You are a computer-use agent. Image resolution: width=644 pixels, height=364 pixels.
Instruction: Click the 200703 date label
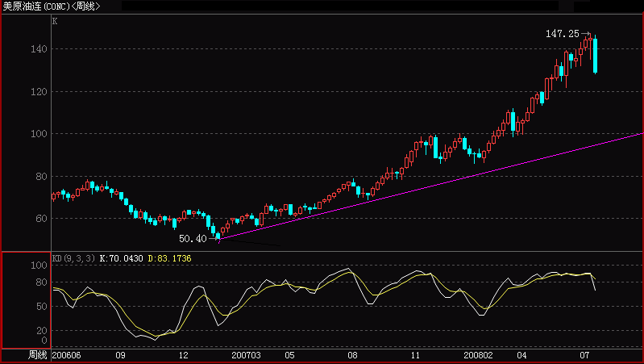(246, 355)
